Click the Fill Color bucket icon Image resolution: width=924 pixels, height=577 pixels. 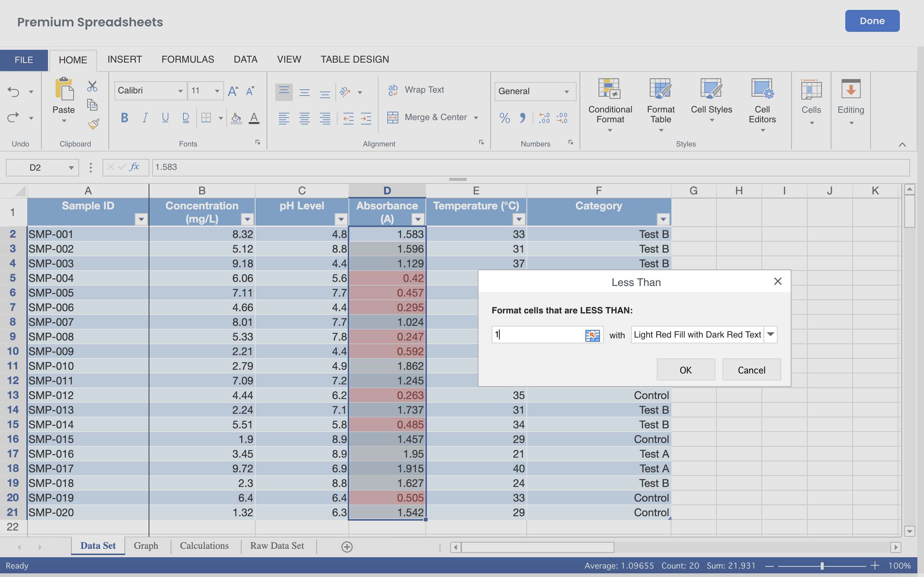(236, 118)
